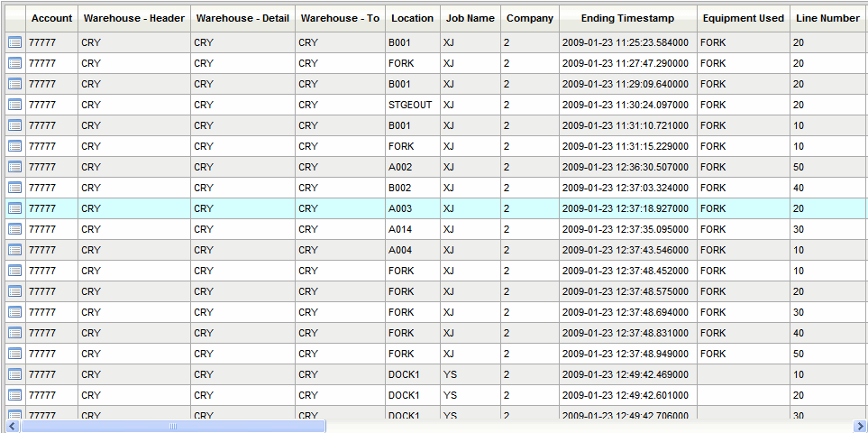The width and height of the screenshot is (868, 433).
Task: Open detail icon for the 11:25:23 row
Action: (14, 42)
